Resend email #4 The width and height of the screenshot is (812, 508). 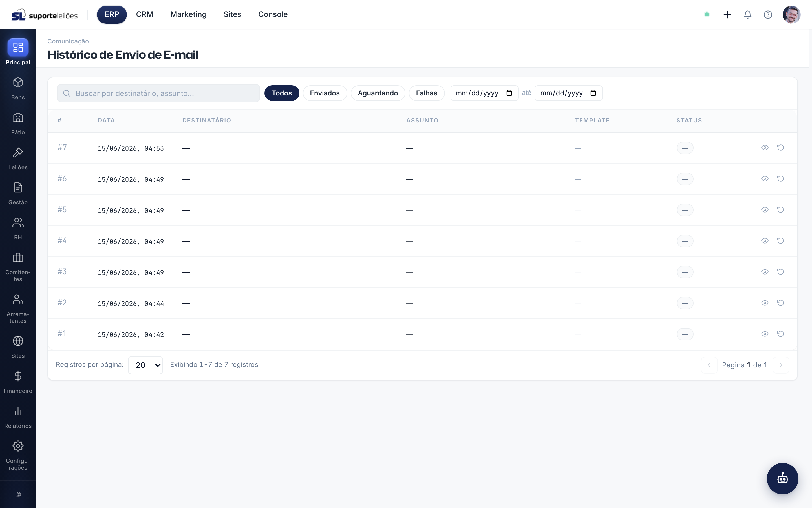(x=780, y=240)
